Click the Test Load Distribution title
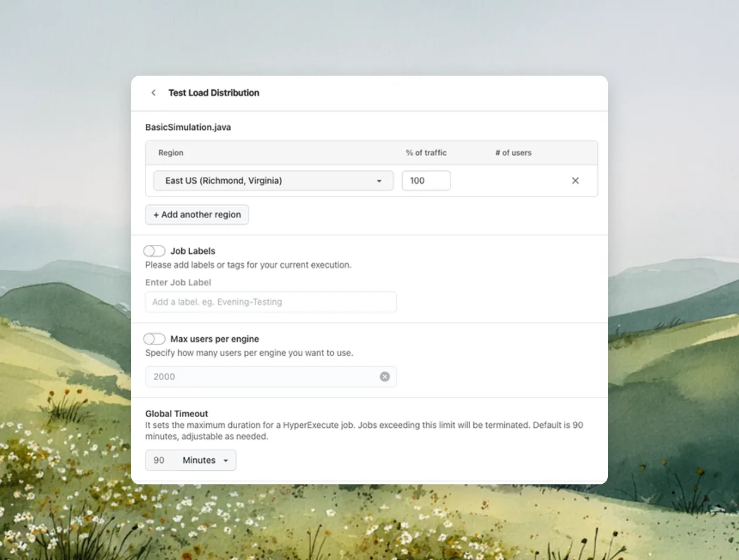Viewport: 739px width, 560px height. [x=214, y=92]
